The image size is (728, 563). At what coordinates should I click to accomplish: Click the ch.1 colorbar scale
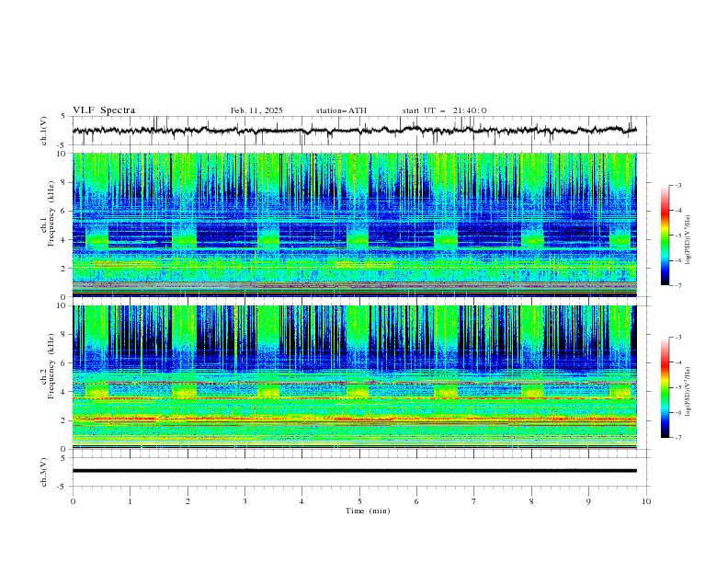[665, 236]
